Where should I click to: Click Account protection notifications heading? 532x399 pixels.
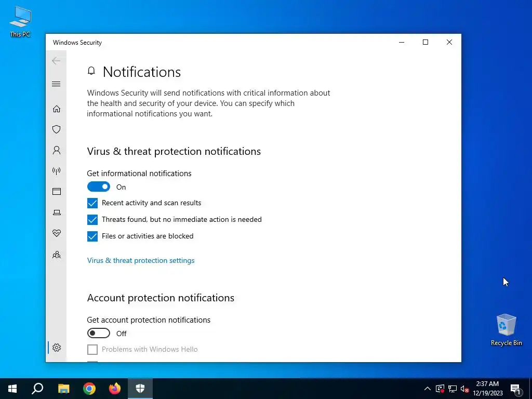(x=161, y=298)
